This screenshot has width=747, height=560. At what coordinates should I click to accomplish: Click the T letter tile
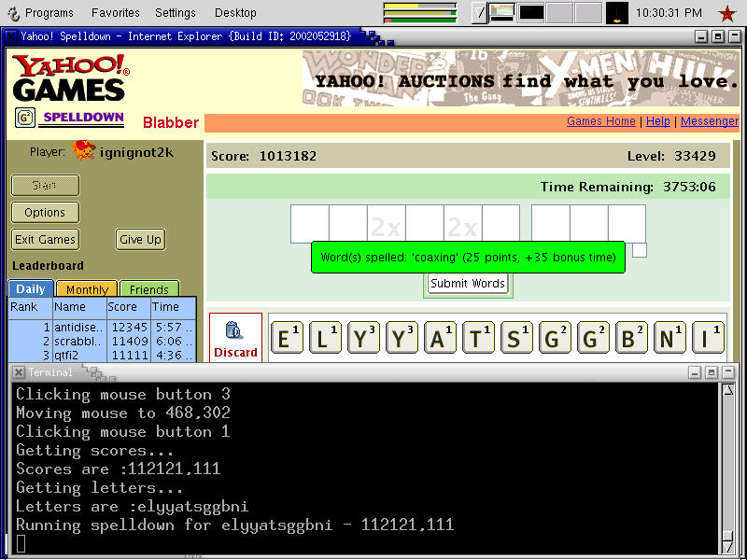[478, 337]
